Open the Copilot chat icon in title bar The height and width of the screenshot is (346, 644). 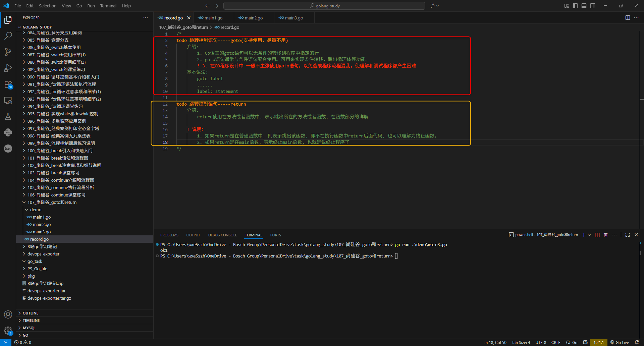point(432,6)
